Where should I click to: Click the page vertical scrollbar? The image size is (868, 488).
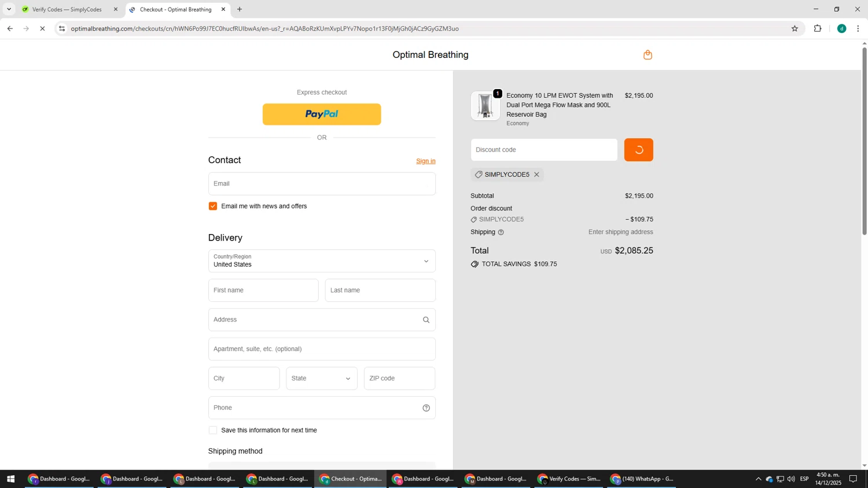[865, 141]
